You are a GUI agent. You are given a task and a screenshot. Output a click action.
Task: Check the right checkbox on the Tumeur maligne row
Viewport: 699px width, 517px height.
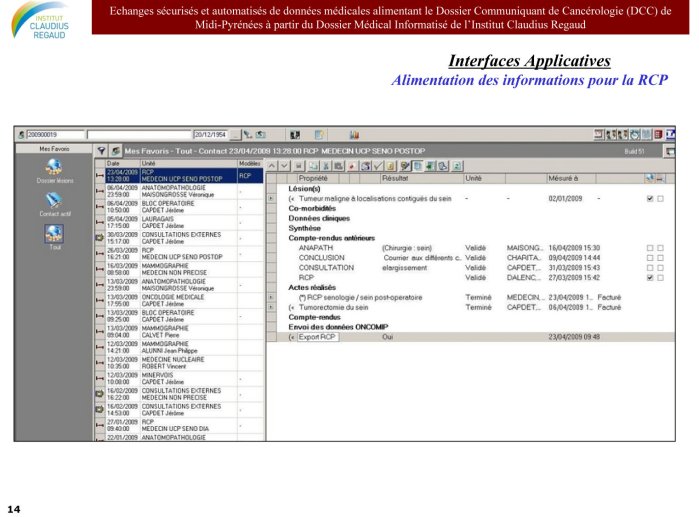click(661, 199)
